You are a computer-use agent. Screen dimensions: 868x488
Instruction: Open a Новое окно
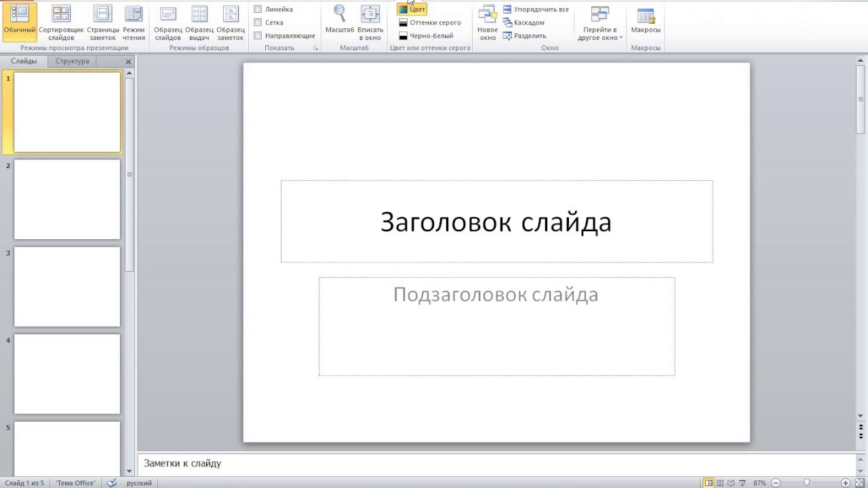pyautogui.click(x=488, y=22)
